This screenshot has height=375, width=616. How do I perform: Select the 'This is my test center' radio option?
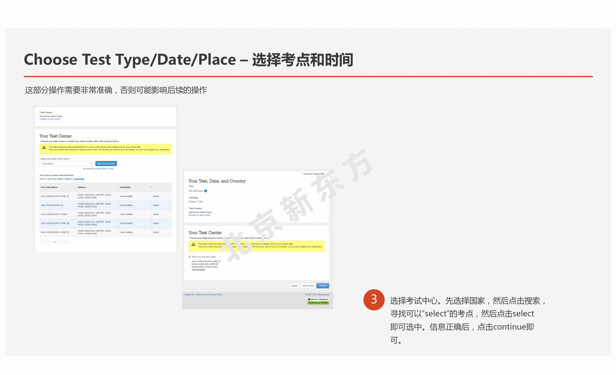click(189, 257)
